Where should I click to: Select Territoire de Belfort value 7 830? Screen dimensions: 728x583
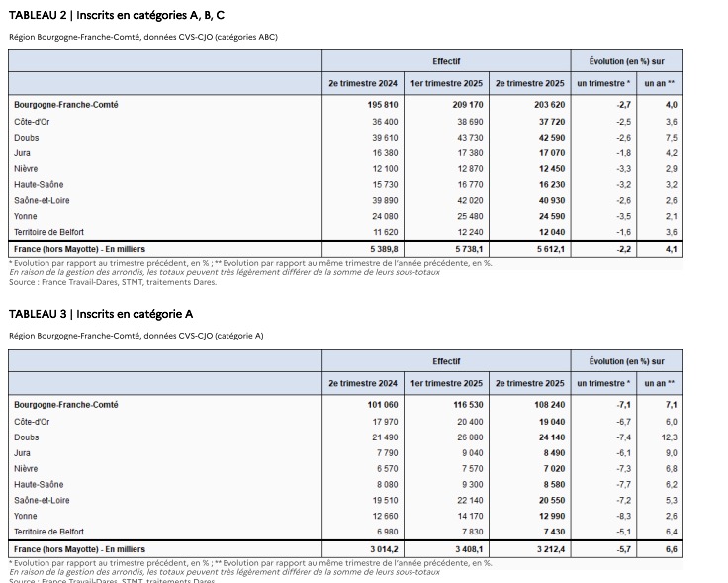coord(473,532)
